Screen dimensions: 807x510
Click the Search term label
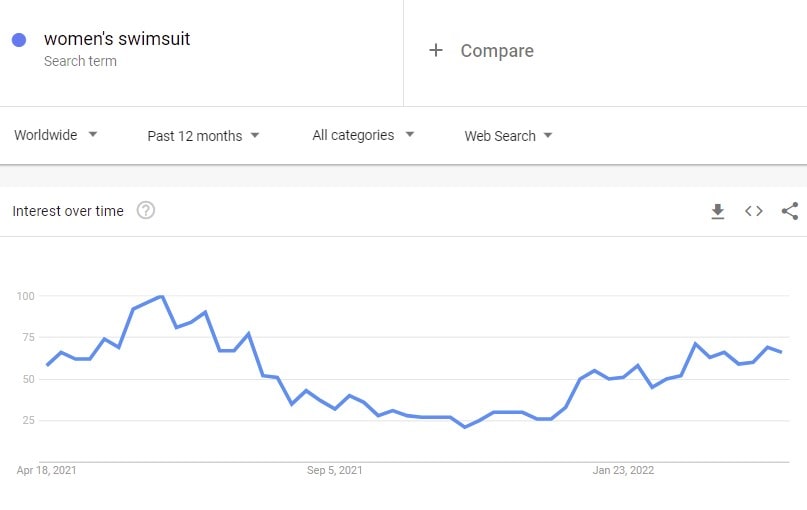point(80,61)
